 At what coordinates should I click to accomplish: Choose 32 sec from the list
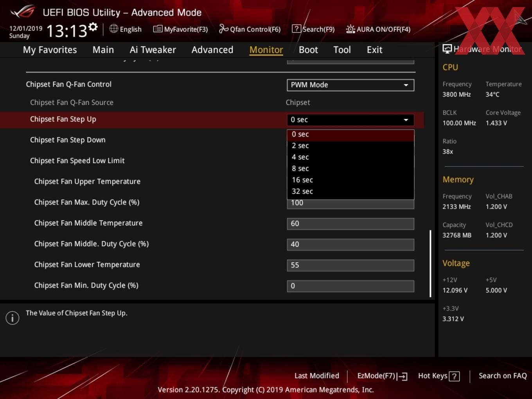pyautogui.click(x=350, y=191)
